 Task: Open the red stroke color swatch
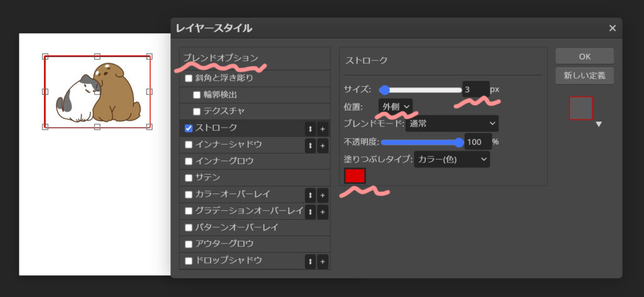pos(355,176)
